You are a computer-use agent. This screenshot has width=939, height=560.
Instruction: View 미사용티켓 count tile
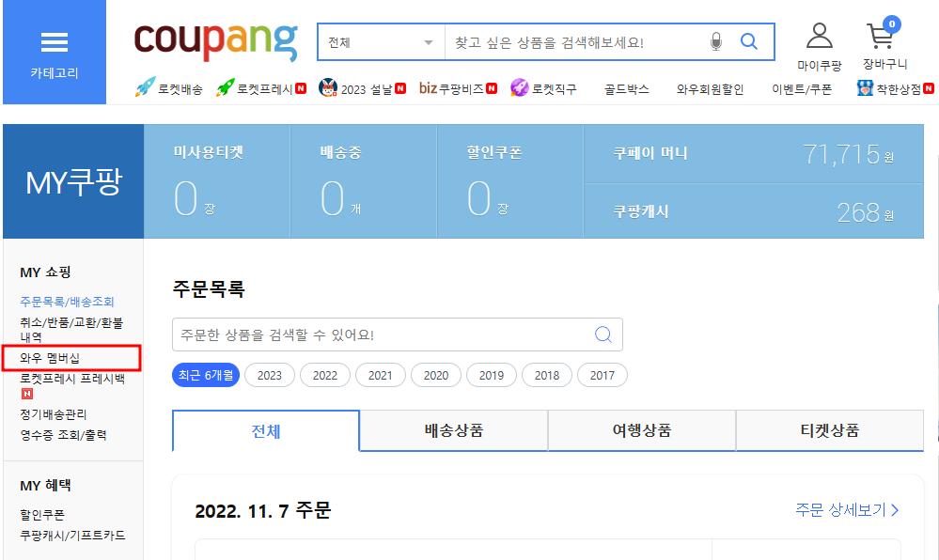(x=217, y=181)
